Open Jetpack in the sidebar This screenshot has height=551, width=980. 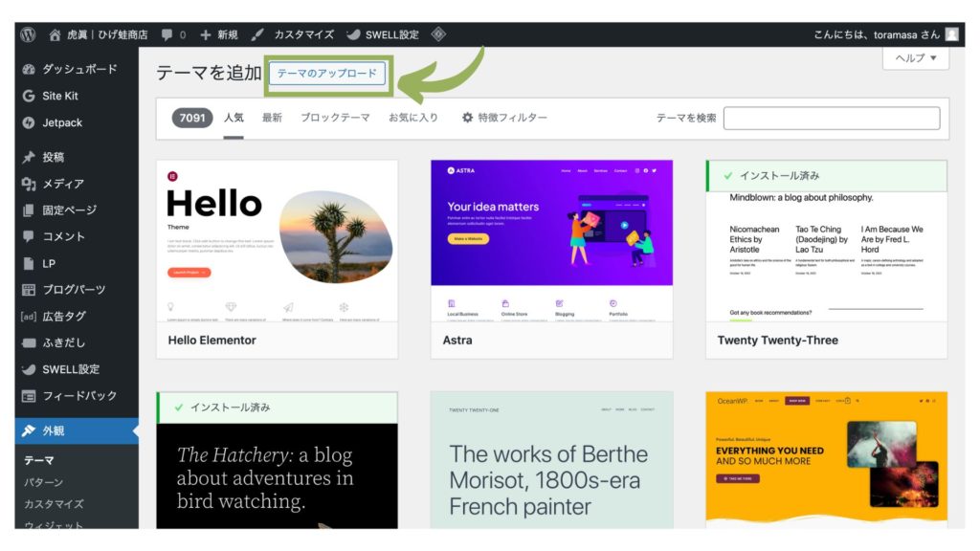coord(61,122)
